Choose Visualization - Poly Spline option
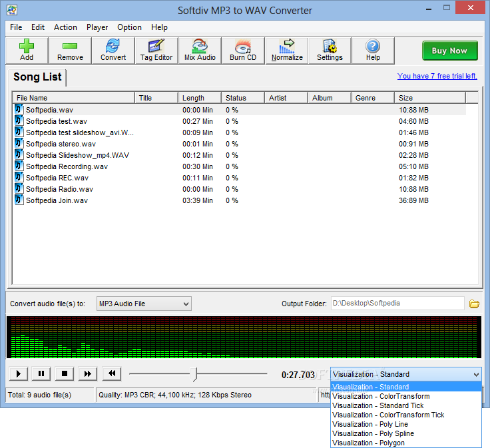Viewport: 490px width, 448px height. tap(406, 433)
